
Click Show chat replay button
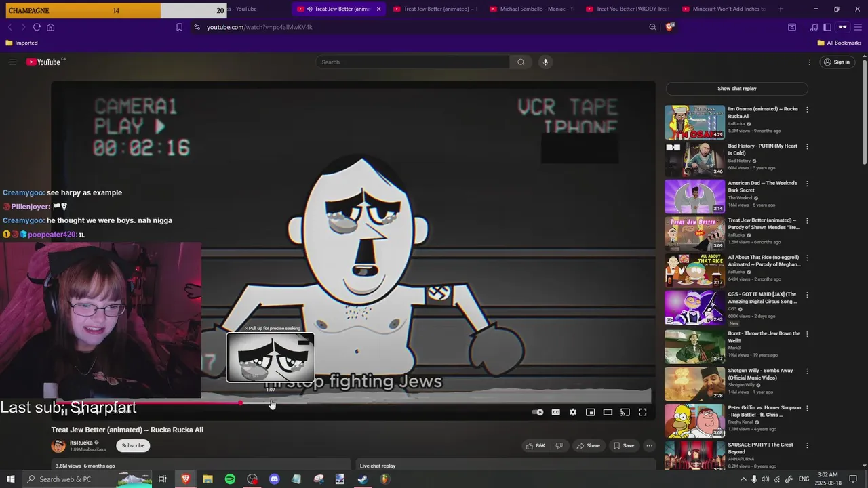pos(736,89)
